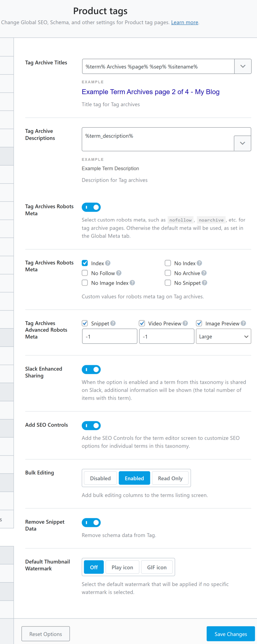Open the Video Preview help tooltip icon
The height and width of the screenshot is (644, 257).
pos(185,323)
